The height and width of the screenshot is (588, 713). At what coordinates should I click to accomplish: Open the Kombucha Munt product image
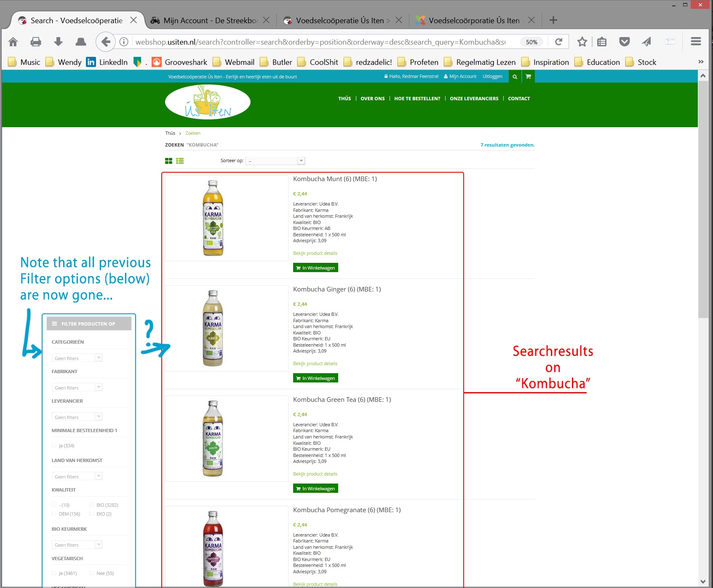coord(227,218)
